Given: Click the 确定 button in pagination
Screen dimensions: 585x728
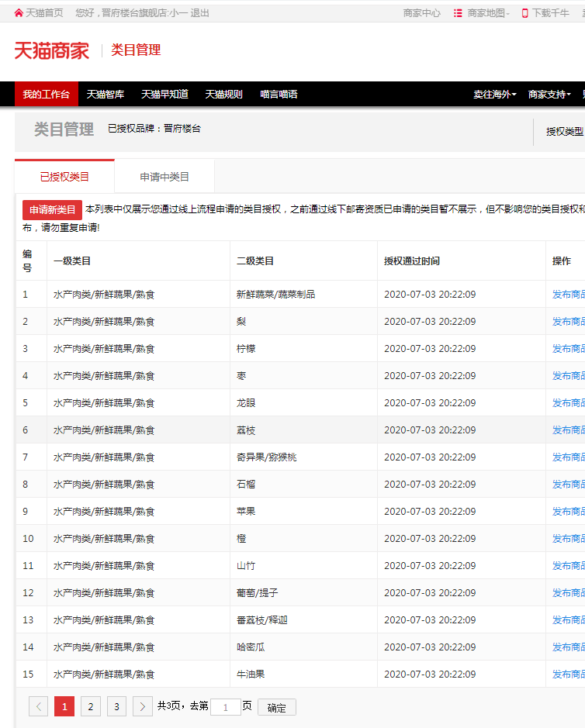Looking at the screenshot, I should 277,707.
